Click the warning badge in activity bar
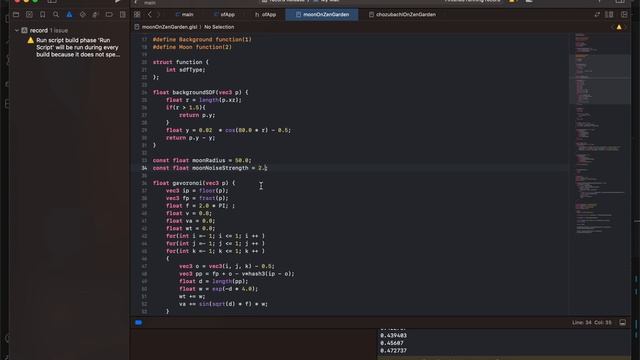Screen dimensions: 640x360 (512, 1)
